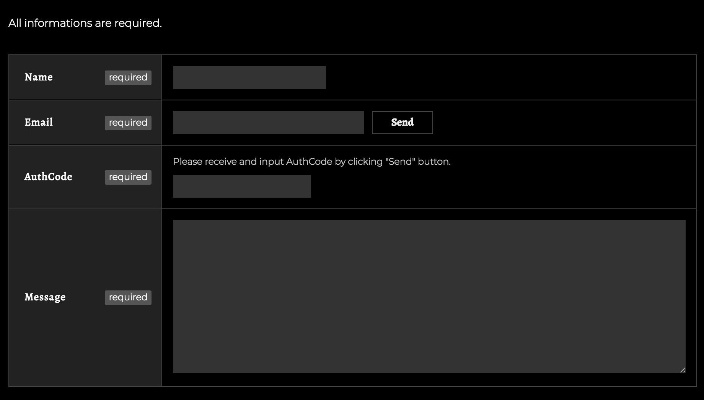Click the Message textarea resize handle
This screenshot has height=400, width=704.
pos(682,370)
